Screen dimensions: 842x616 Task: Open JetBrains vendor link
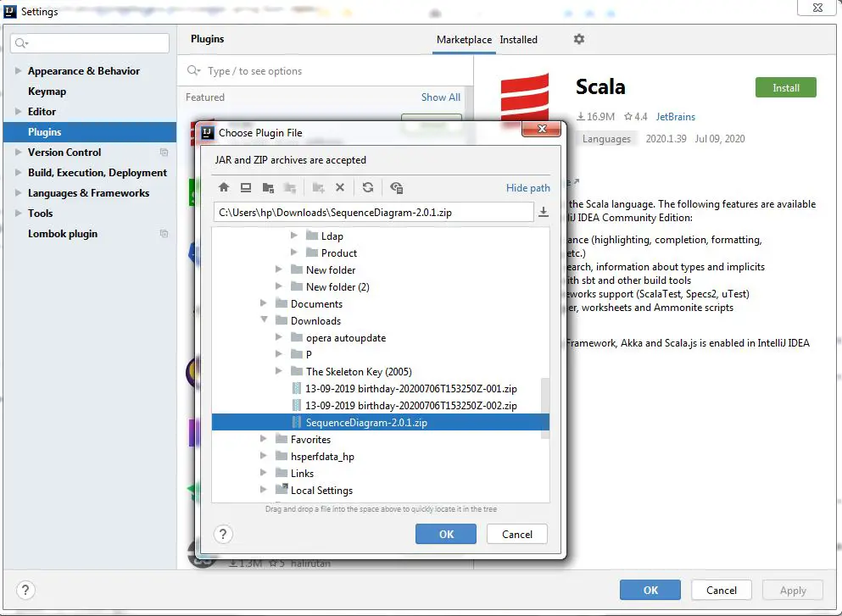click(x=676, y=116)
